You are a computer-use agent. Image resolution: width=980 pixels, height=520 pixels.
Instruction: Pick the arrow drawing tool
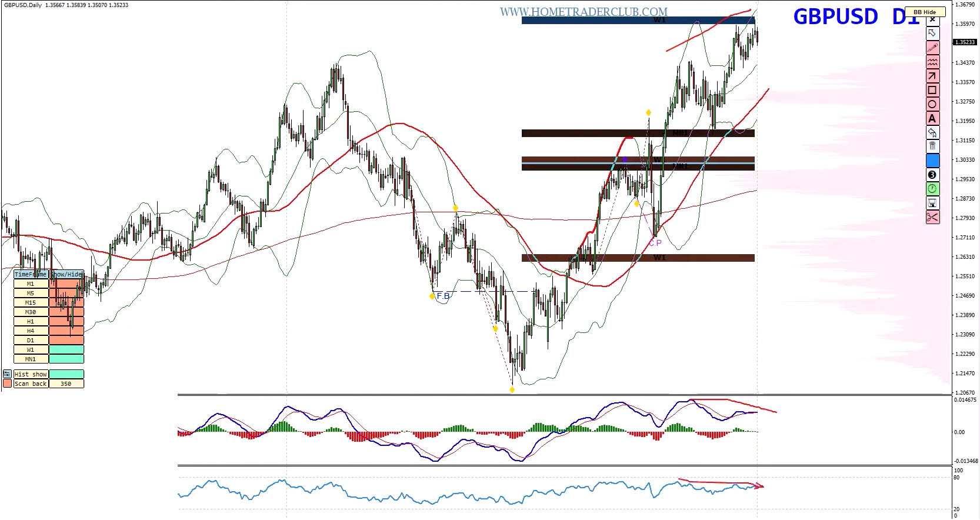pyautogui.click(x=932, y=76)
